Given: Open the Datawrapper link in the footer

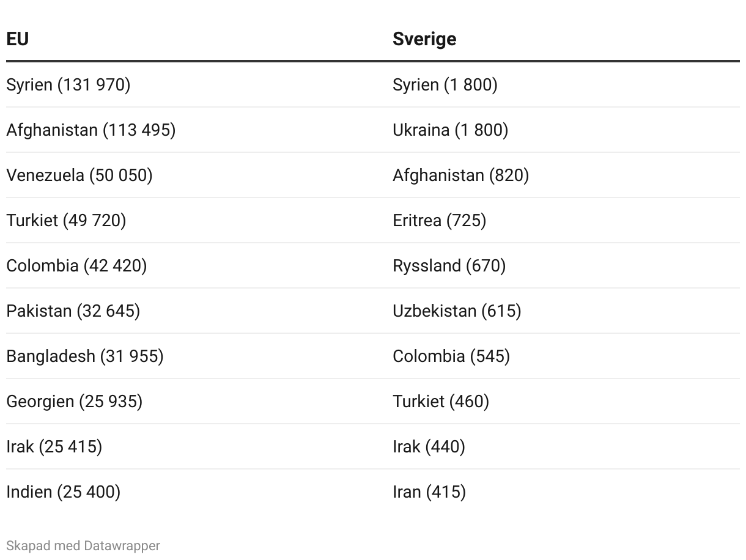Looking at the screenshot, I should (122, 545).
